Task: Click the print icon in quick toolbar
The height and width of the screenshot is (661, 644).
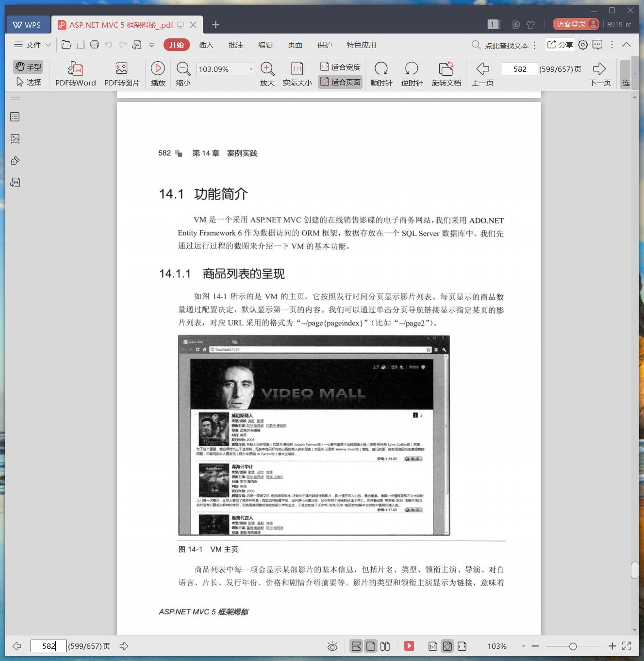Action: [95, 45]
